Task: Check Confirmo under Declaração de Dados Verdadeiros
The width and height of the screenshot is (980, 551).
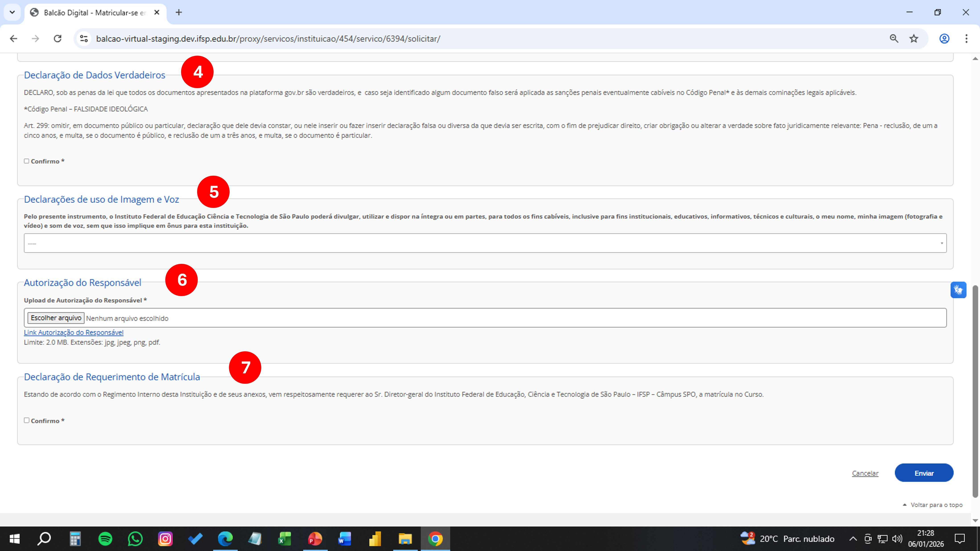Action: coord(27,161)
